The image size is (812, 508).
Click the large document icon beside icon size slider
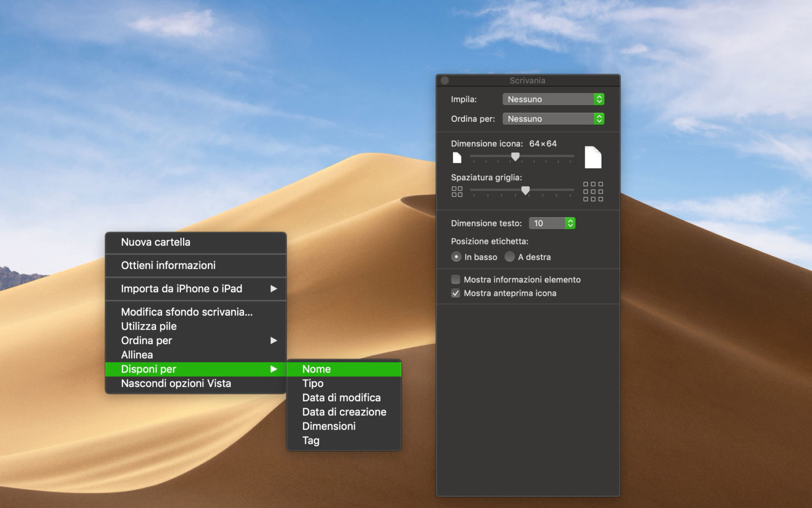tap(593, 157)
